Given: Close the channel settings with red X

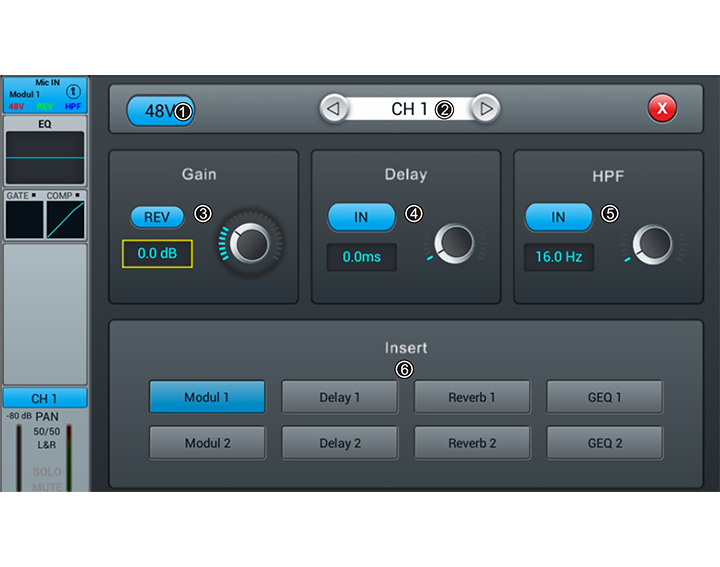Looking at the screenshot, I should (x=662, y=109).
